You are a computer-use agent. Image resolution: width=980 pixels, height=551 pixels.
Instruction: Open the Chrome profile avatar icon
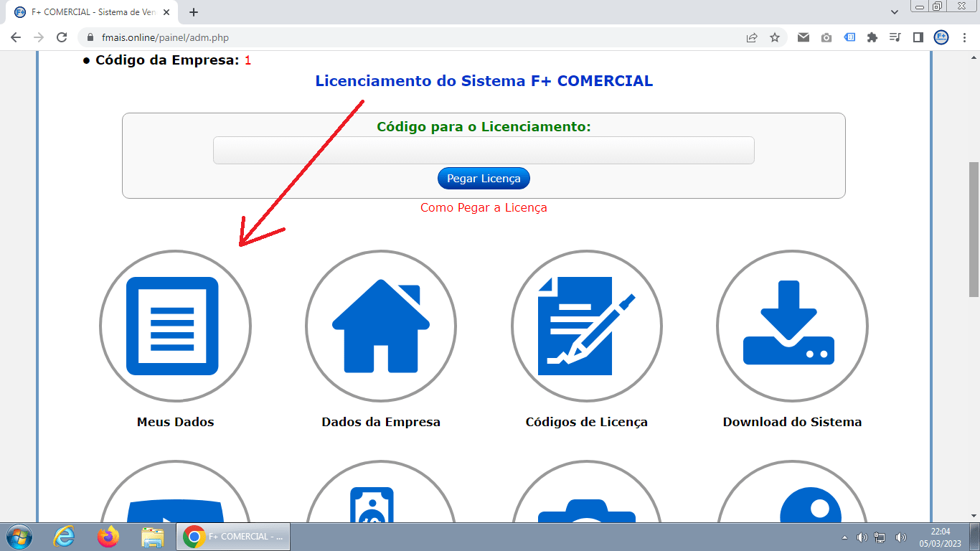(x=941, y=37)
